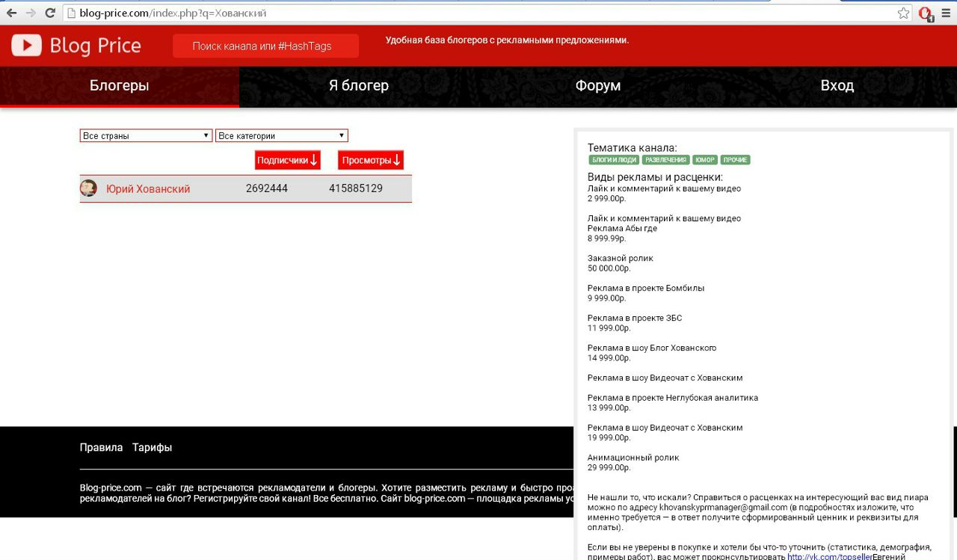This screenshot has width=957, height=560.
Task: Click the price 14 999.00р.
Action: click(609, 357)
